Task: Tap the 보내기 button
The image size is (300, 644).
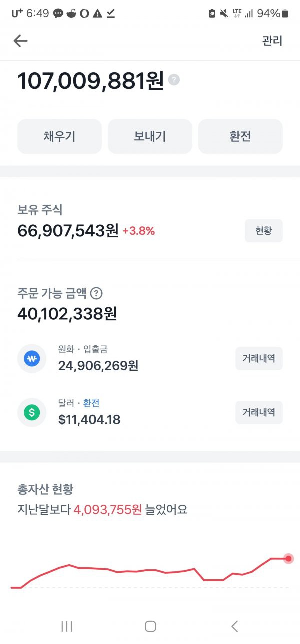Action: coord(150,136)
